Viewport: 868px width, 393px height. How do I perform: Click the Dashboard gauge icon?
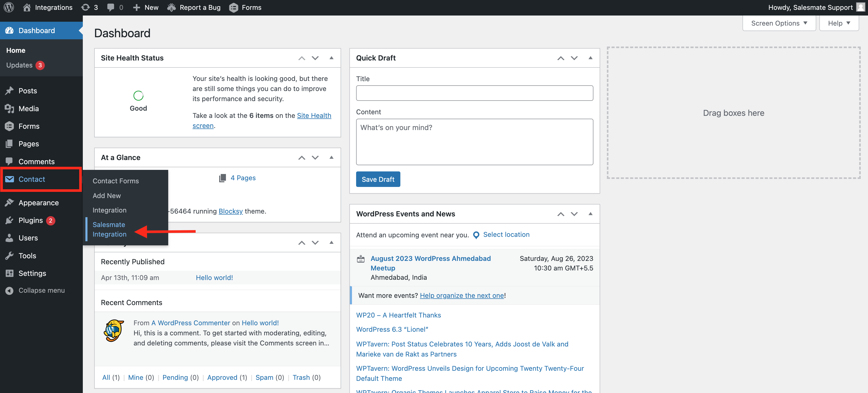[x=9, y=30]
